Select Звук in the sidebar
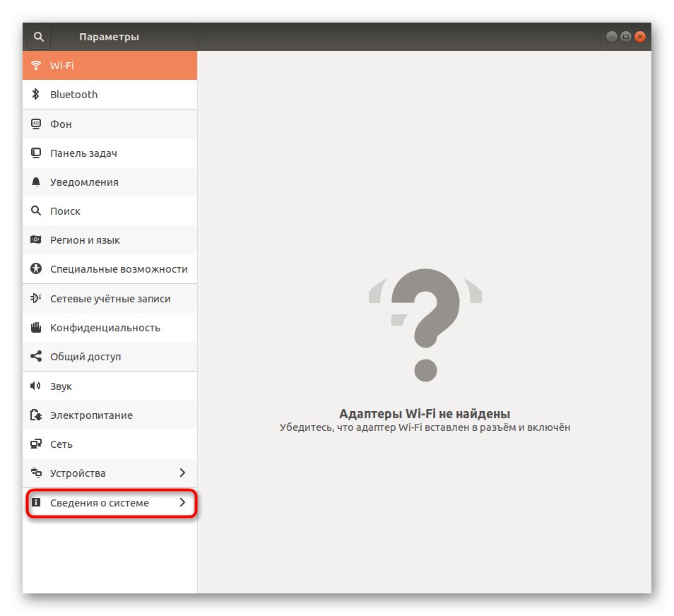This screenshot has width=674, height=616. tap(110, 386)
